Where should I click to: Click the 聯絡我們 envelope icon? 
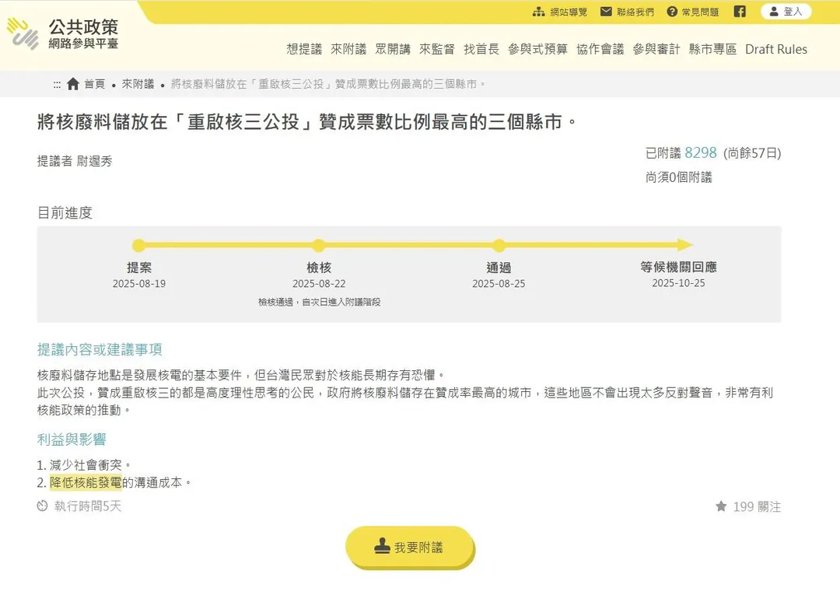pyautogui.click(x=606, y=12)
